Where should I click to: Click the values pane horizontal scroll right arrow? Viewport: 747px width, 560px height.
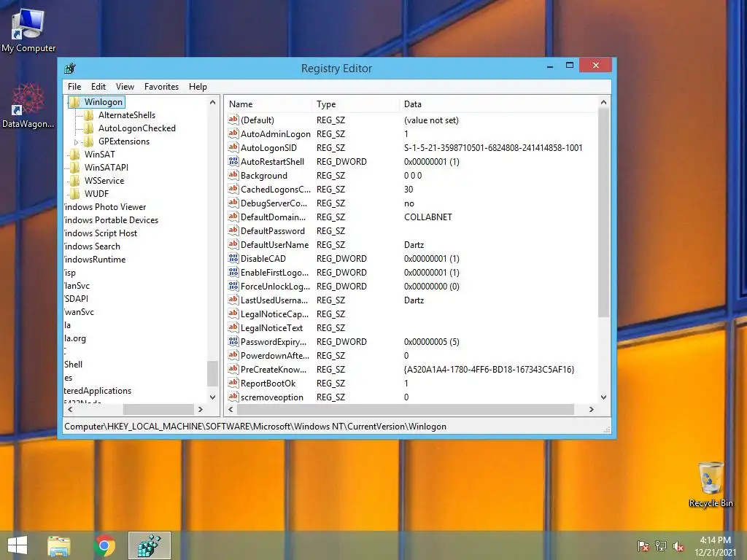click(591, 409)
